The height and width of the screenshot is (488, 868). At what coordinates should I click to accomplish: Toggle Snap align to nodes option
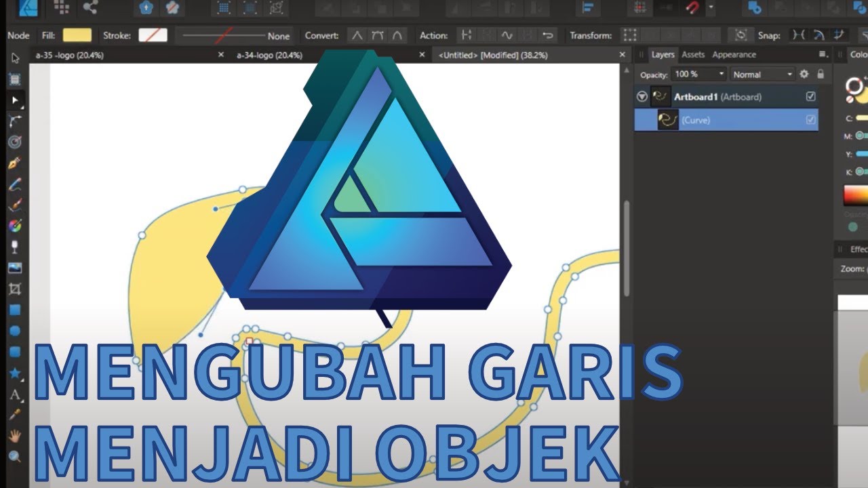[x=800, y=35]
